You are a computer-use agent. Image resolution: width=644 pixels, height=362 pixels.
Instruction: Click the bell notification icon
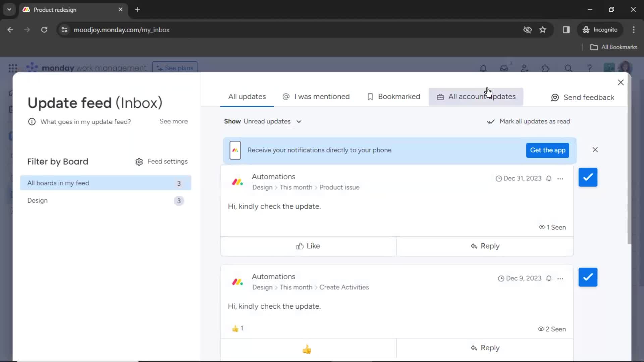(483, 68)
